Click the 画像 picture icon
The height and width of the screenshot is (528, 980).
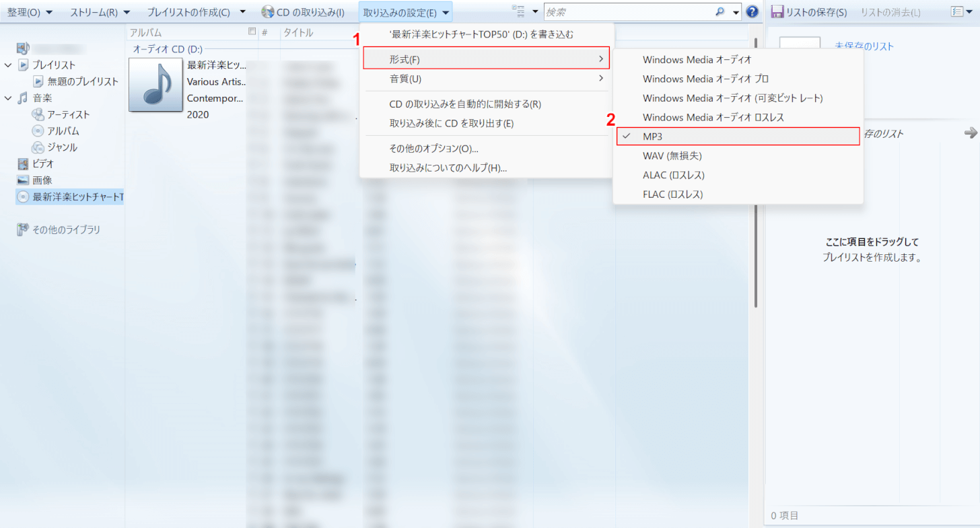[x=23, y=180]
